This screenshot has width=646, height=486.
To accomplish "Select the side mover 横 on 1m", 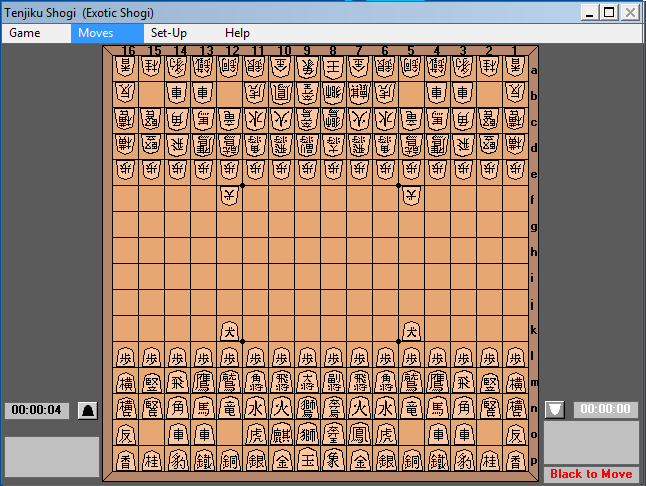I will (515, 382).
